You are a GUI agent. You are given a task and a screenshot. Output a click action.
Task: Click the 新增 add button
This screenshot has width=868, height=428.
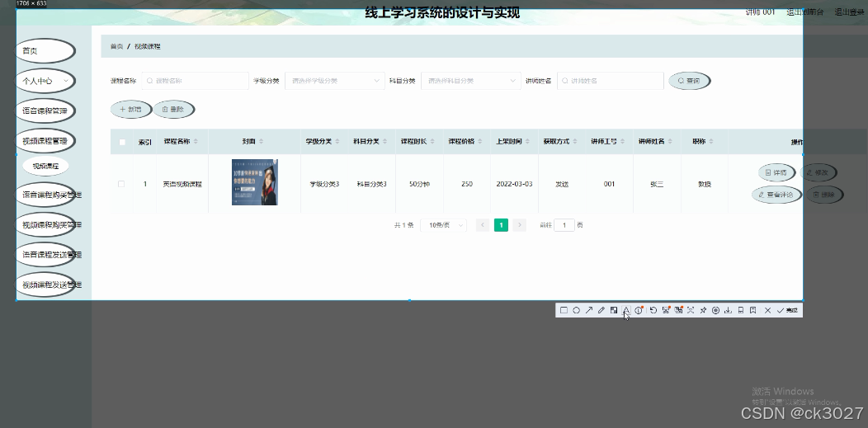tap(131, 110)
